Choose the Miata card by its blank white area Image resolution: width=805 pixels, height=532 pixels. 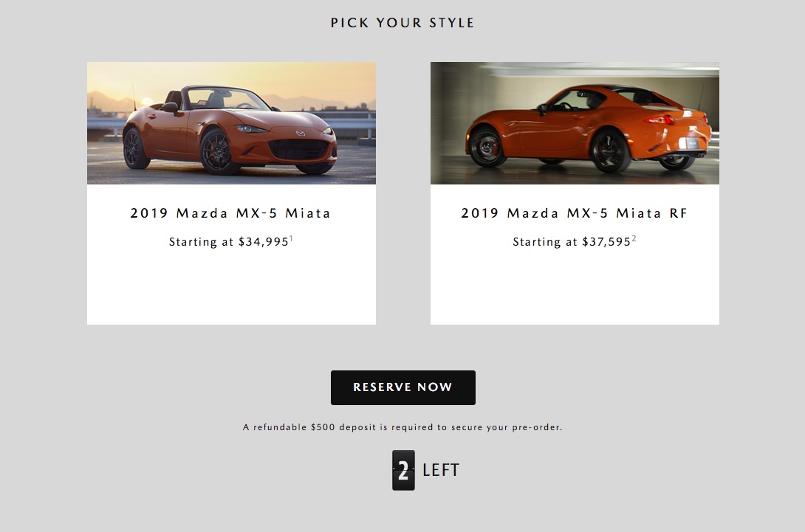(232, 287)
